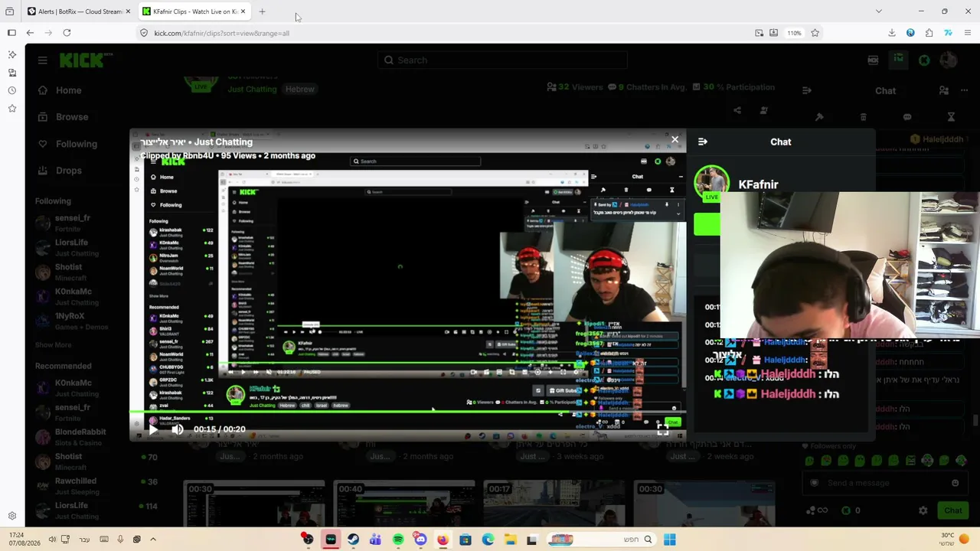980x551 pixels.
Task: Open Firefox from taskbar
Action: tap(443, 540)
